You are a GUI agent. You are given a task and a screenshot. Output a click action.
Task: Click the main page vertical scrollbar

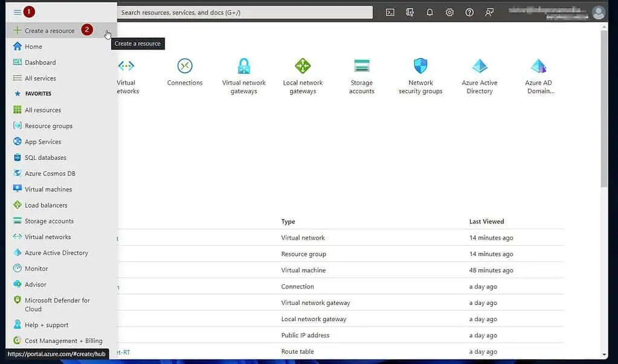(605, 109)
